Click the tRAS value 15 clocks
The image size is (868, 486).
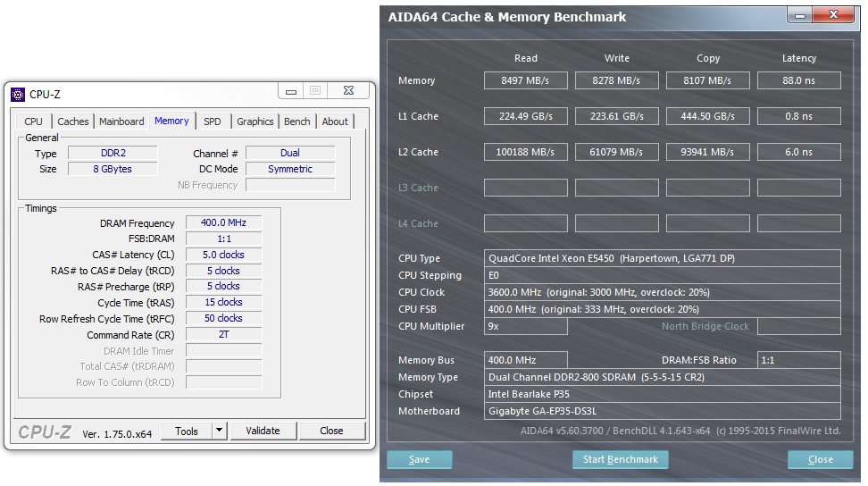(223, 302)
